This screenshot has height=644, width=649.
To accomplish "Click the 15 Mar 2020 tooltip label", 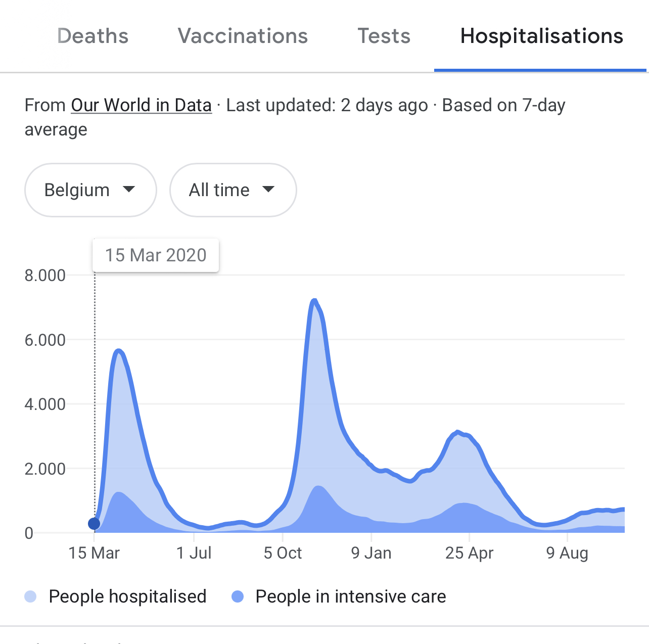I will point(156,255).
